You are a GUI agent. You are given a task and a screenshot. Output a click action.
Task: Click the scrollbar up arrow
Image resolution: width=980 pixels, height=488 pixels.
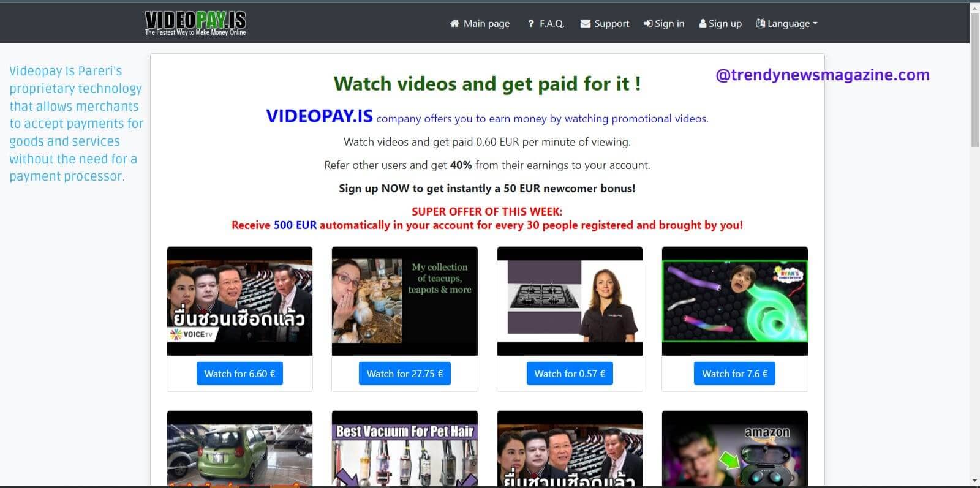(x=974, y=7)
